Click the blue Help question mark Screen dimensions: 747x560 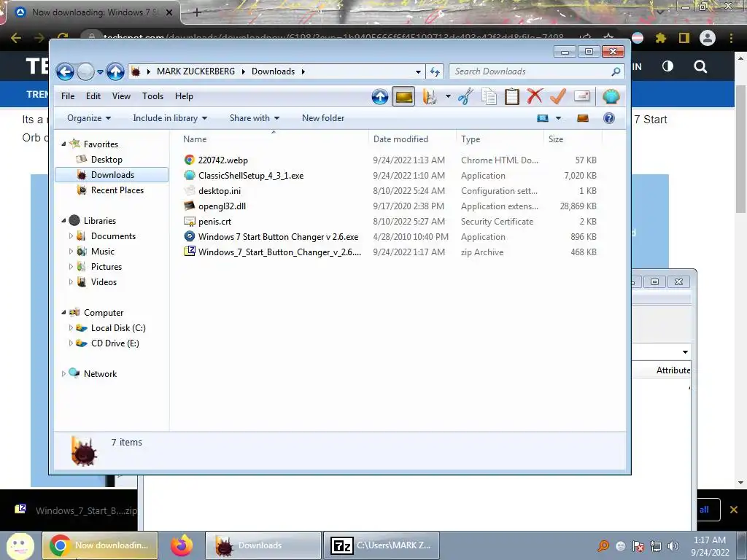click(x=609, y=118)
